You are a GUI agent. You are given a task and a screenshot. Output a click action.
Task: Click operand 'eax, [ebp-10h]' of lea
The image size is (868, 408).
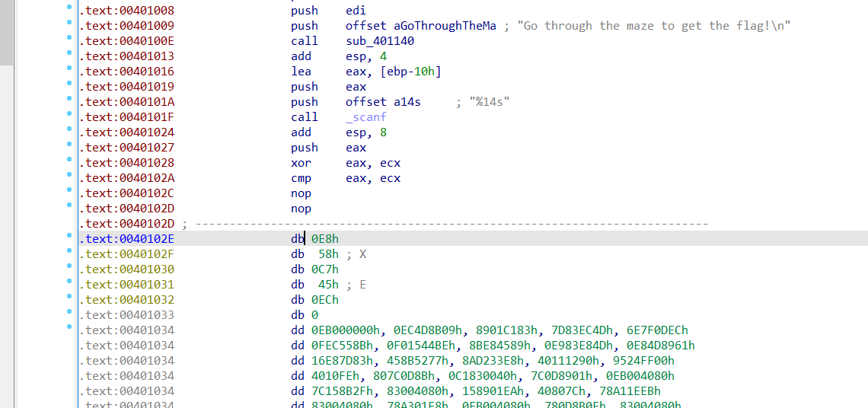tap(393, 72)
